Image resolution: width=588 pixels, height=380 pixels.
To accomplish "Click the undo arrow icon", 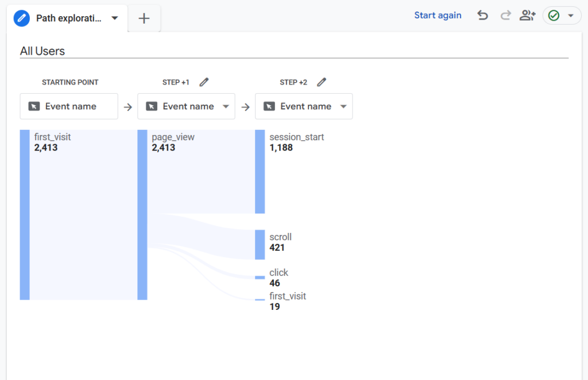I will click(x=483, y=16).
